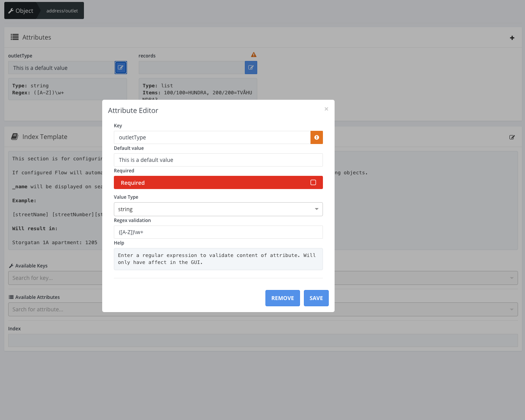Add a new attribute with plus icon
The height and width of the screenshot is (420, 525).
pos(512,38)
